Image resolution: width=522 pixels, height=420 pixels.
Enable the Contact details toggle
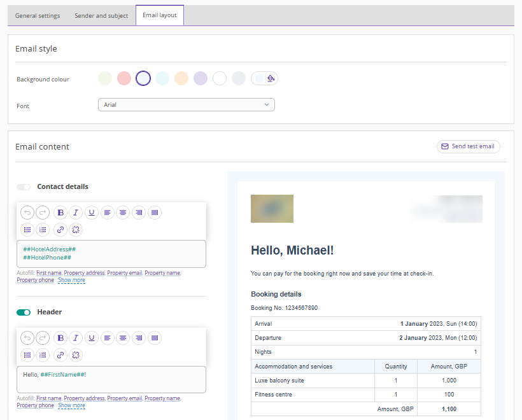24,187
